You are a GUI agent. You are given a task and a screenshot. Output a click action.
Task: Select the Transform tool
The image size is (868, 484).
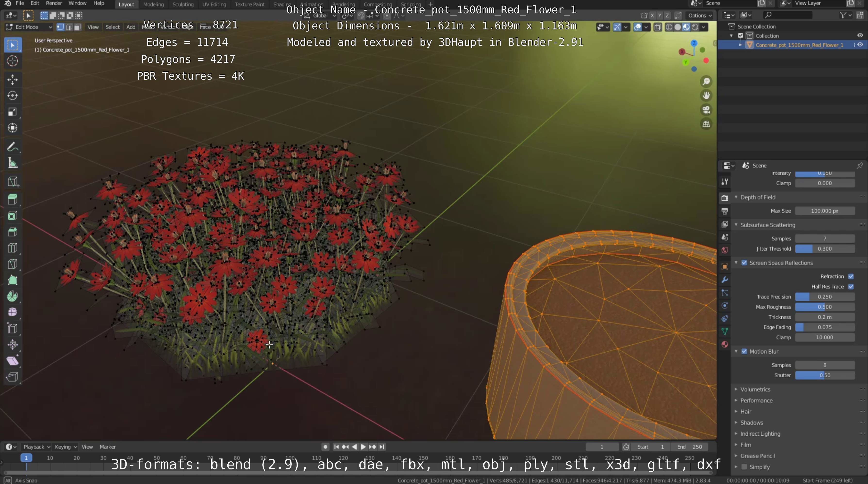[13, 128]
